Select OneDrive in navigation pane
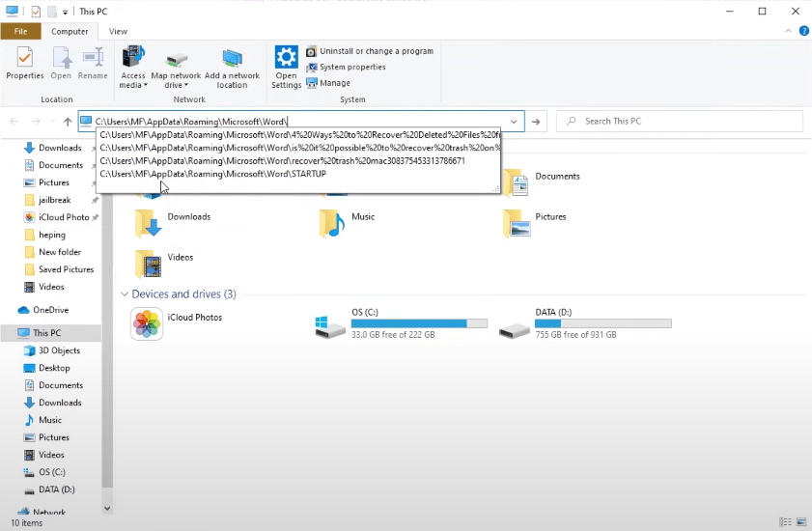Viewport: 812px width, 531px height. (50, 310)
